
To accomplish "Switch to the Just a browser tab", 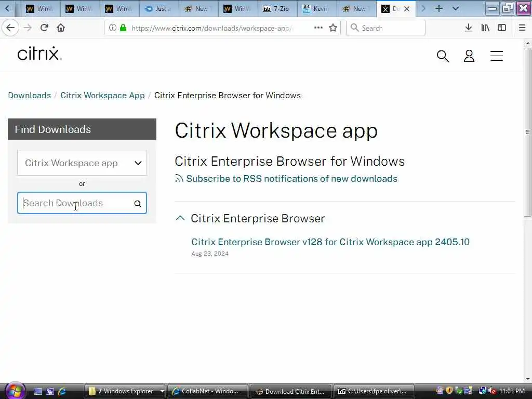I will (x=159, y=9).
